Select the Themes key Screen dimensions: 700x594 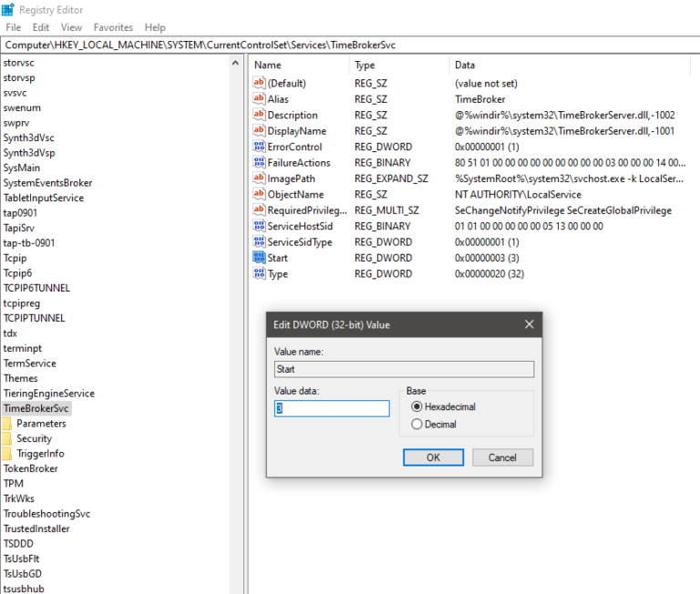tap(21, 378)
